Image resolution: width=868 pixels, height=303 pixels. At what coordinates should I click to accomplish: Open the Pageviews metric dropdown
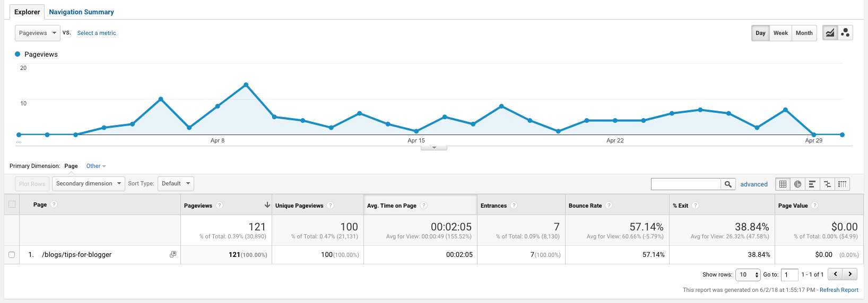[x=37, y=33]
